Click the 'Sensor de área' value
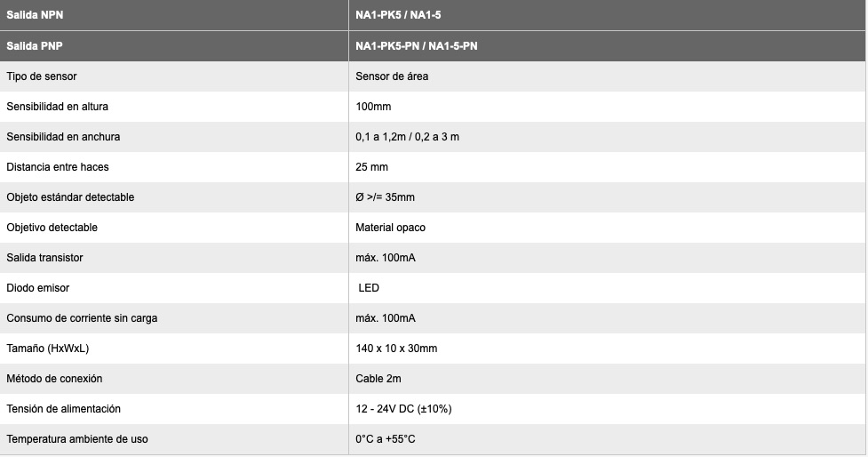 (392, 76)
